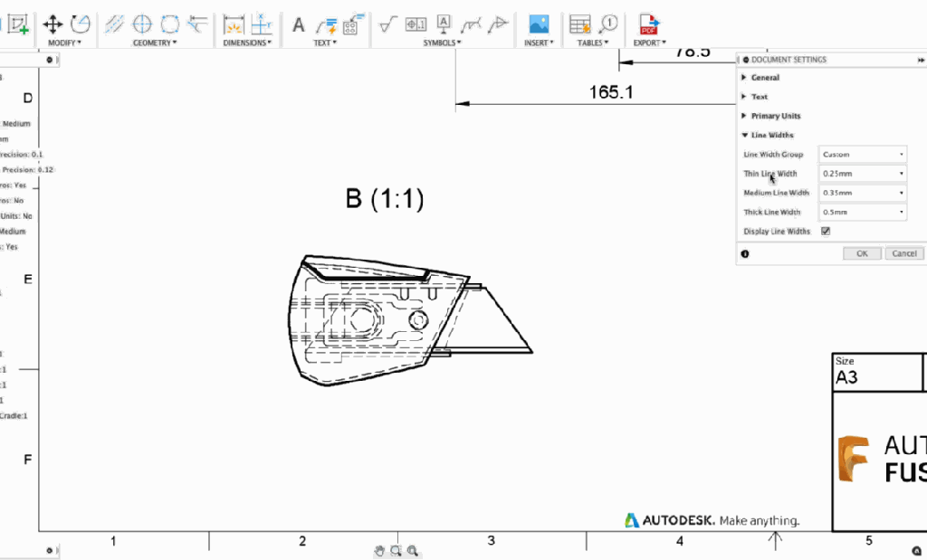This screenshot has width=927, height=560.
Task: Click the pan hand tool icon
Action: tap(380, 550)
